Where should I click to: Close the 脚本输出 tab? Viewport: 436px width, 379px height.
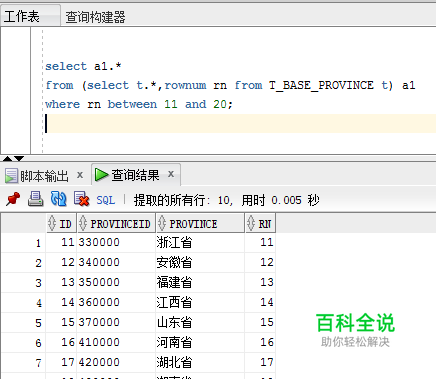pyautogui.click(x=80, y=175)
